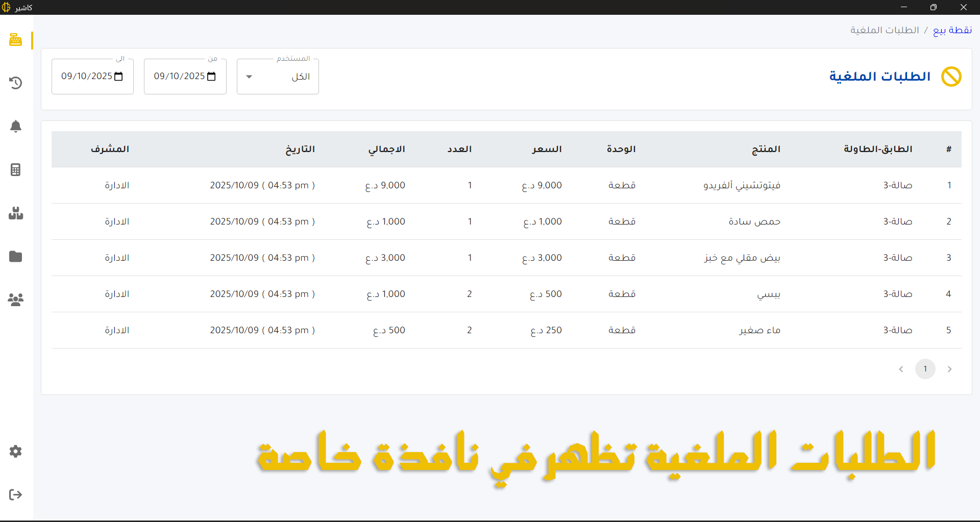The image size is (980, 522).
Task: Open calendar picker in the الى date field
Action: (x=119, y=77)
